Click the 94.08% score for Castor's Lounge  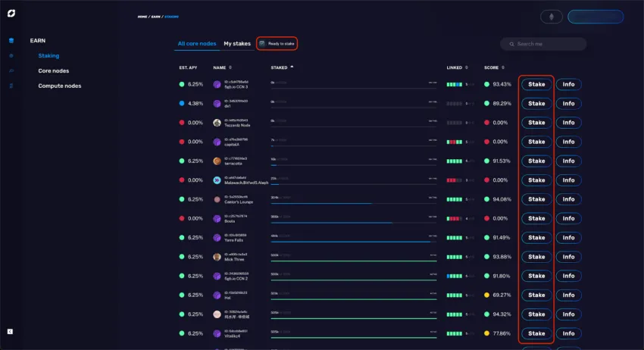[x=502, y=199]
